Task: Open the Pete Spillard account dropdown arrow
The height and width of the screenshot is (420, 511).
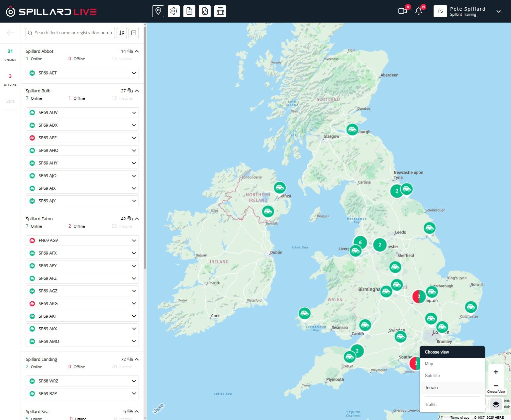Action: (x=498, y=11)
